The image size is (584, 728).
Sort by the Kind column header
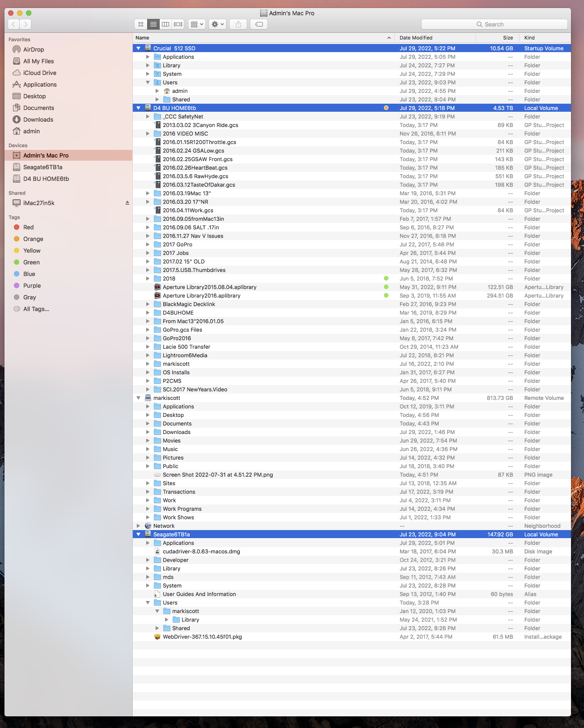(545, 38)
